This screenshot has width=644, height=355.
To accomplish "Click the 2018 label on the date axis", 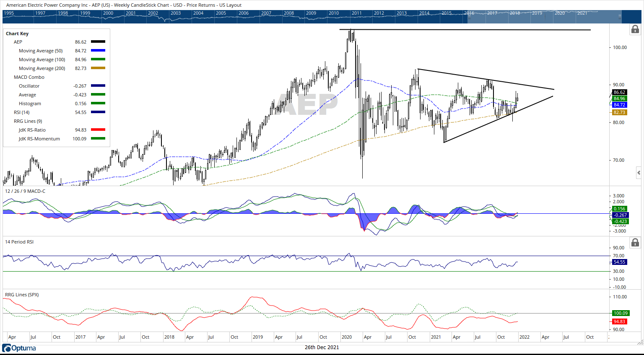I will [169, 337].
